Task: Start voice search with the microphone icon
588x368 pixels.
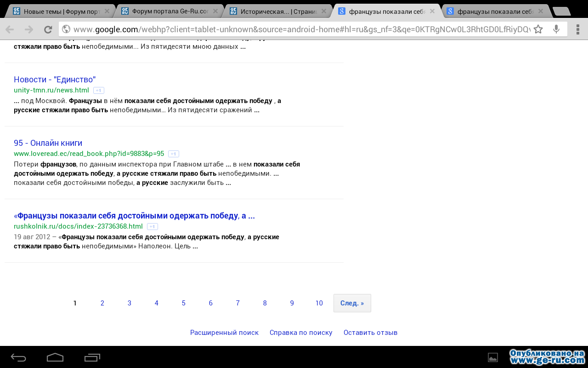Action: point(556,29)
